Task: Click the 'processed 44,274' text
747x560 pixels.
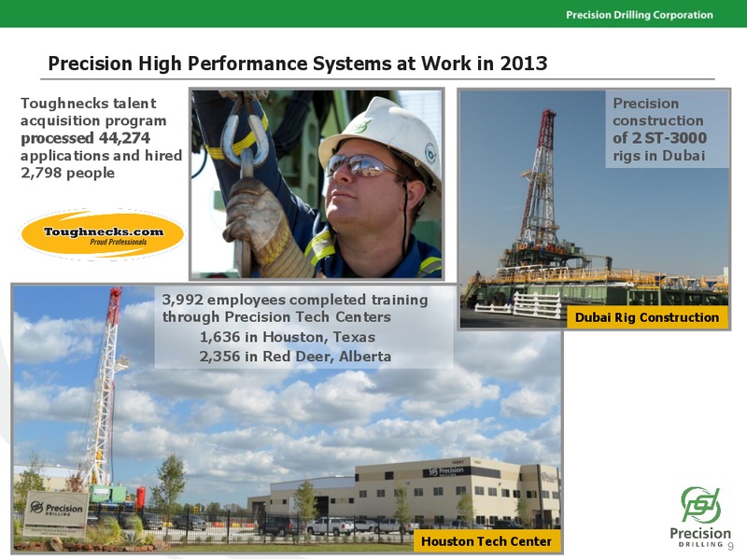Action: pyautogui.click(x=85, y=138)
